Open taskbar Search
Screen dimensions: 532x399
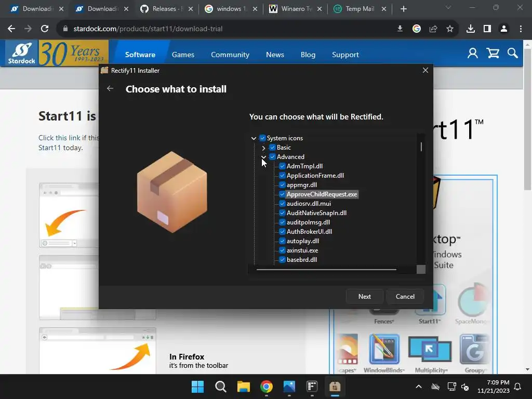(220, 387)
